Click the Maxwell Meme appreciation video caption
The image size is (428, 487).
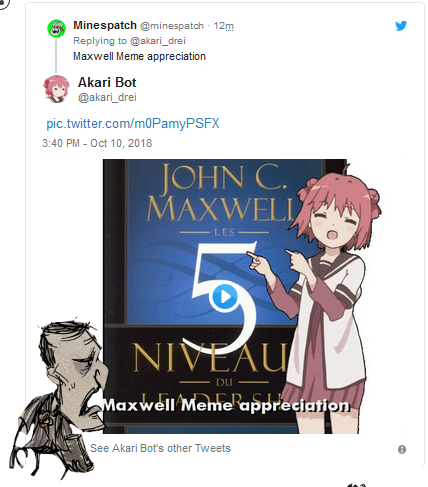226,405
